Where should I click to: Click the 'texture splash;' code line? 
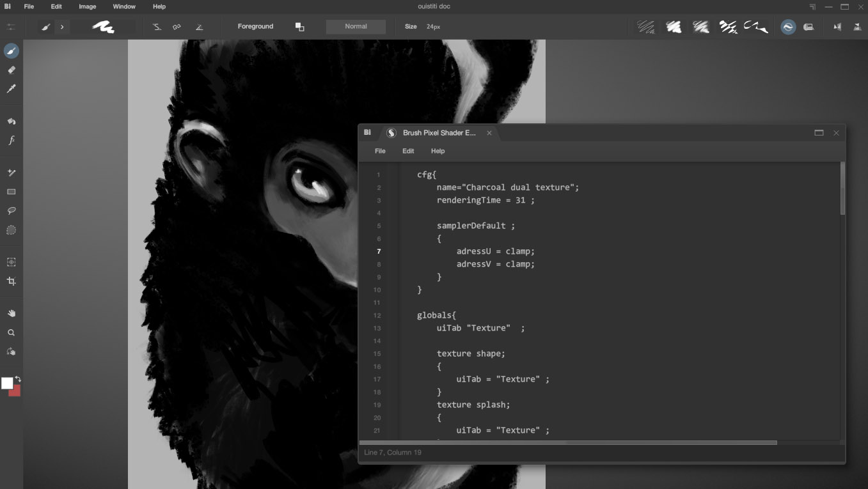(473, 405)
